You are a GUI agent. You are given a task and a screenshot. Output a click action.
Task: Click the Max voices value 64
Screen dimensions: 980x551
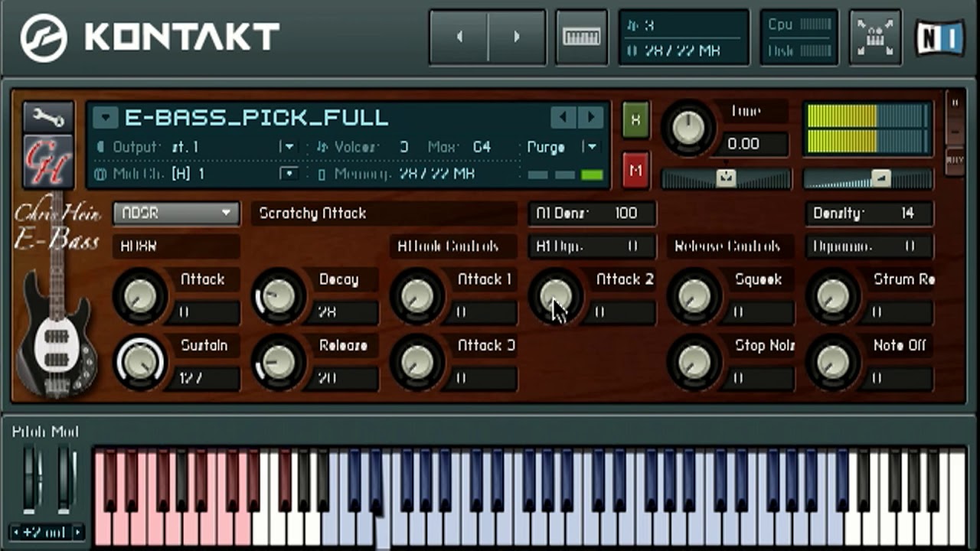coord(482,147)
